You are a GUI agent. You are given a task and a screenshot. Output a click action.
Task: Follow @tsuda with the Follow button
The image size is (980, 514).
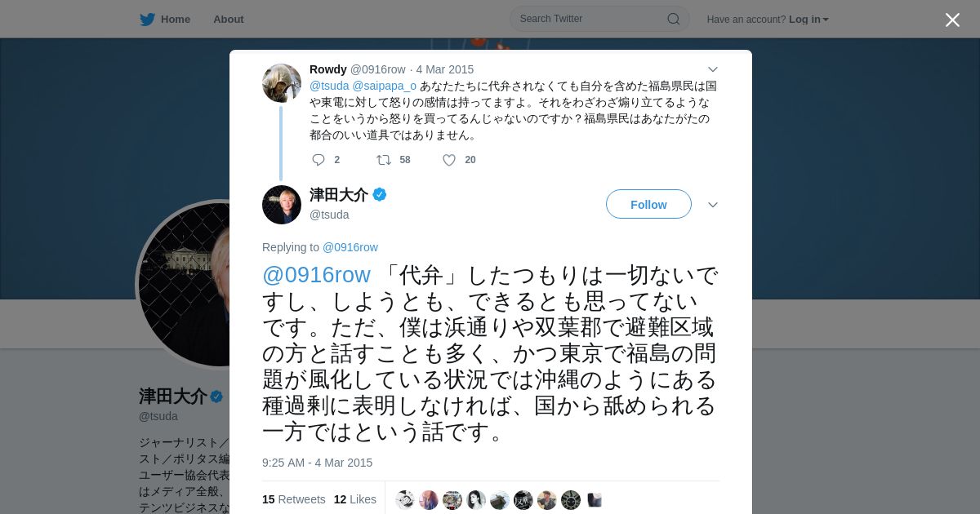click(648, 204)
